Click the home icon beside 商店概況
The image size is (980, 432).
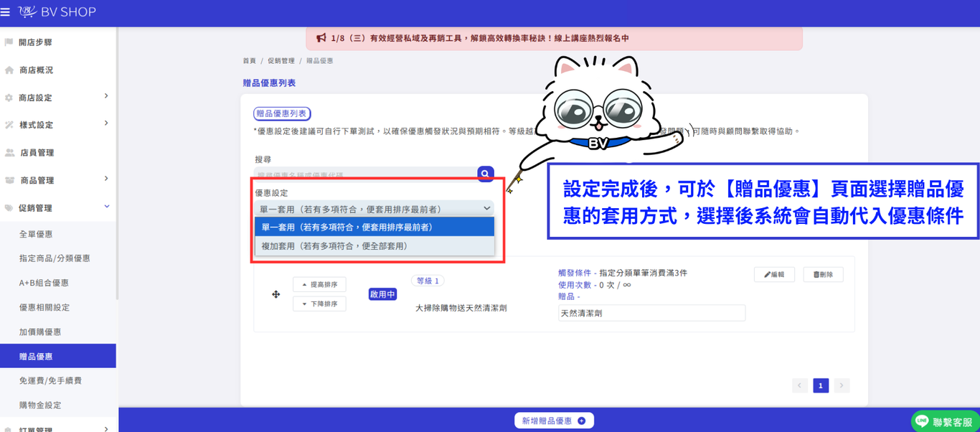(x=9, y=70)
